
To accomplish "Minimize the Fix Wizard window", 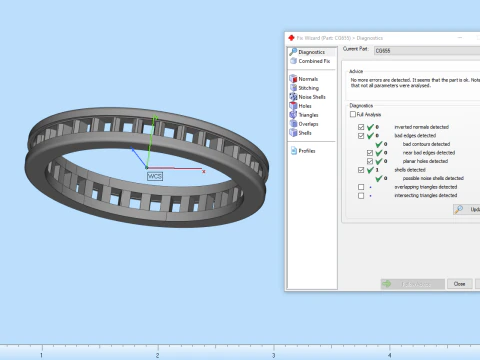I will pos(460,38).
